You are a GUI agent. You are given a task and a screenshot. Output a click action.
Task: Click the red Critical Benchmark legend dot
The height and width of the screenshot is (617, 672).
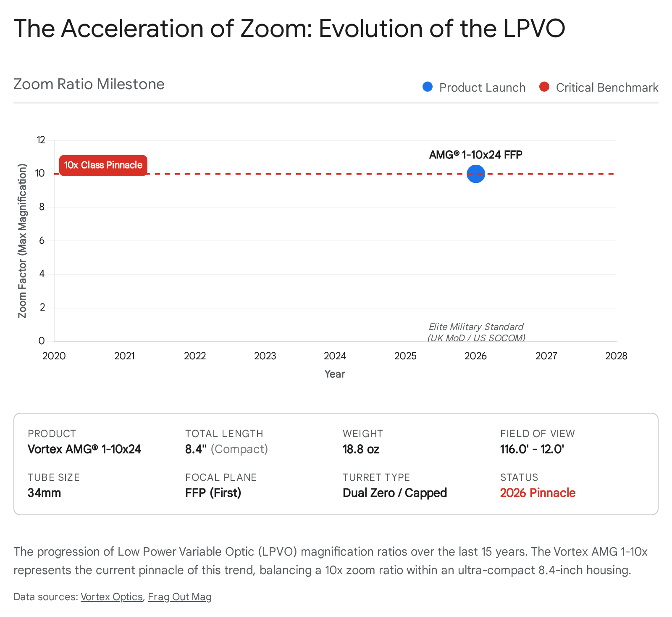point(544,87)
